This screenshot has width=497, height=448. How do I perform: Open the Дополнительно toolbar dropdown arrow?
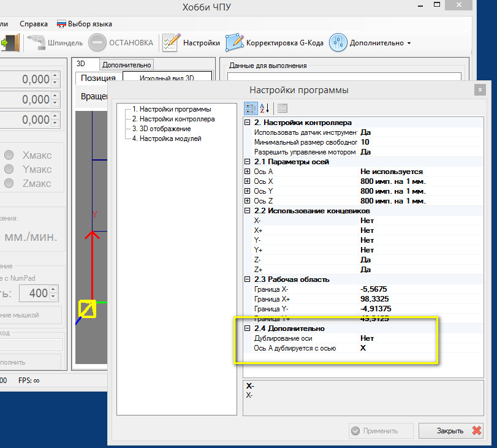click(x=409, y=43)
